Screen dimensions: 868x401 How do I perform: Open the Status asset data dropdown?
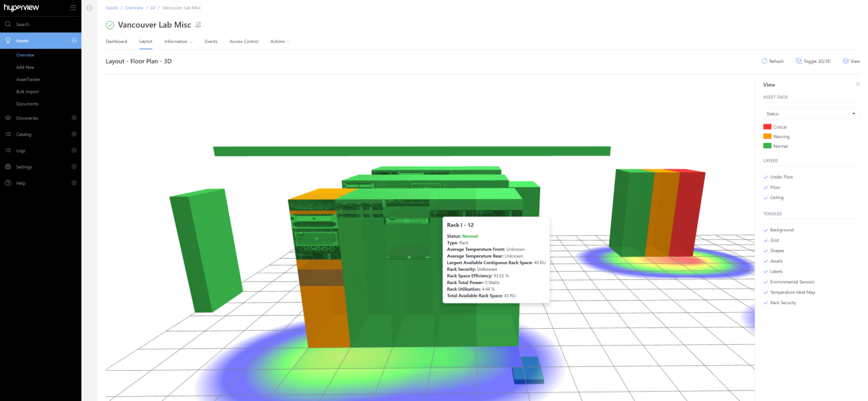811,114
